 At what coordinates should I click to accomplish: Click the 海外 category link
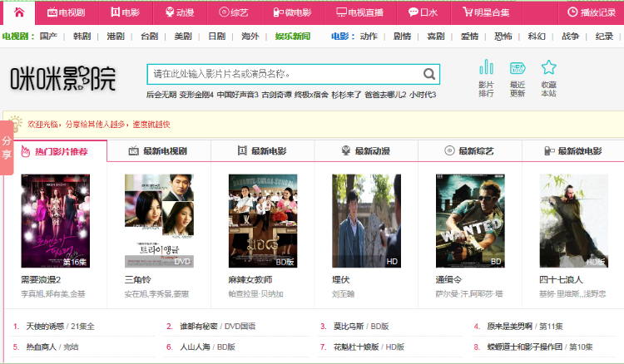[x=250, y=37]
